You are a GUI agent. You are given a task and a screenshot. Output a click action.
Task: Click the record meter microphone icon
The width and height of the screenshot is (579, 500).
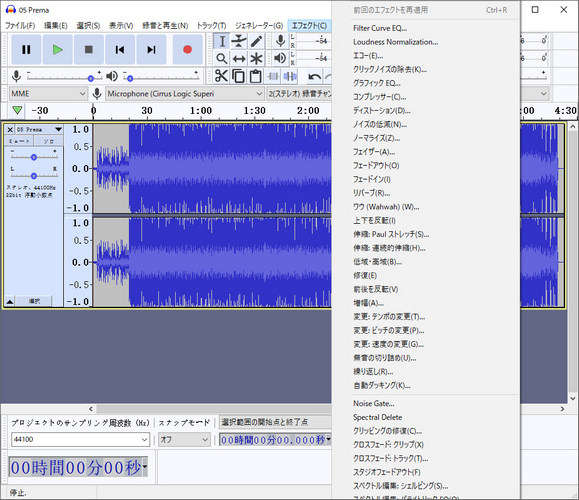pyautogui.click(x=280, y=41)
